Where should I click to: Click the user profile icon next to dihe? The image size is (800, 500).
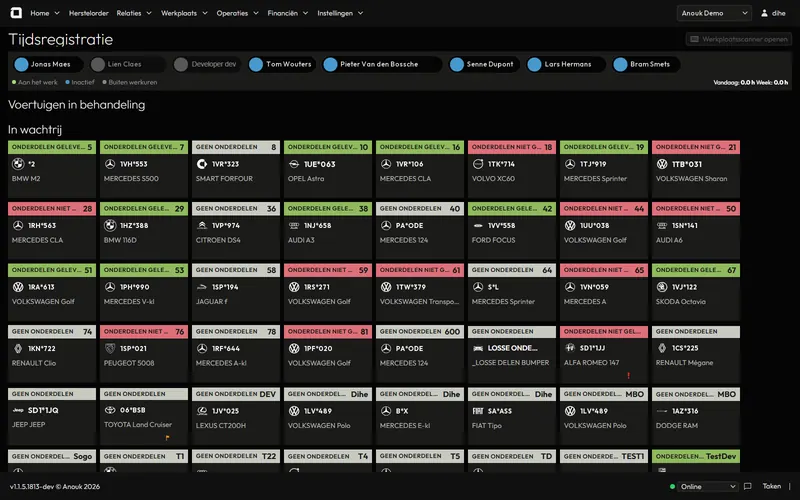pyautogui.click(x=764, y=13)
